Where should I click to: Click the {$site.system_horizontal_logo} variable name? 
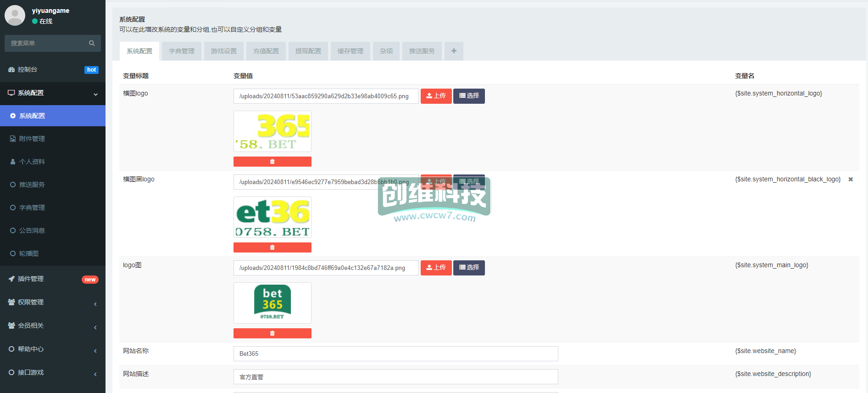tap(779, 93)
